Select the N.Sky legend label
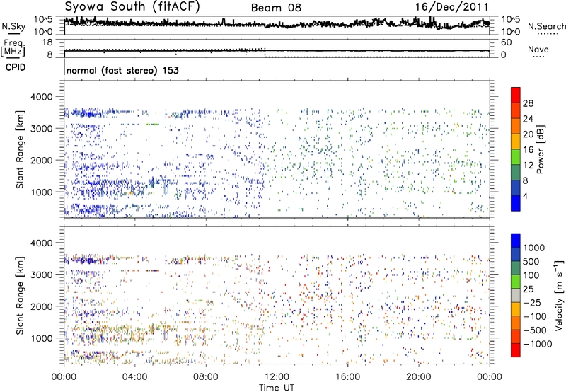 click(x=13, y=26)
